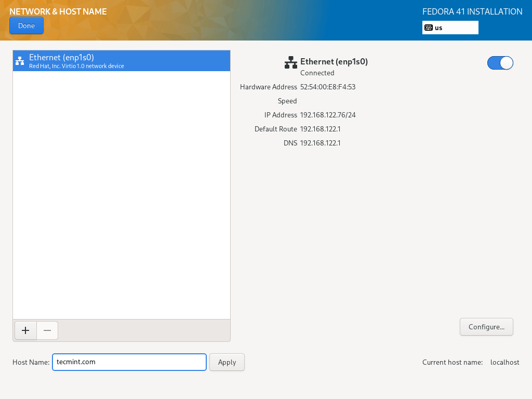The image size is (532, 399).
Task: Remove selected device with minus button
Action: coord(47,330)
